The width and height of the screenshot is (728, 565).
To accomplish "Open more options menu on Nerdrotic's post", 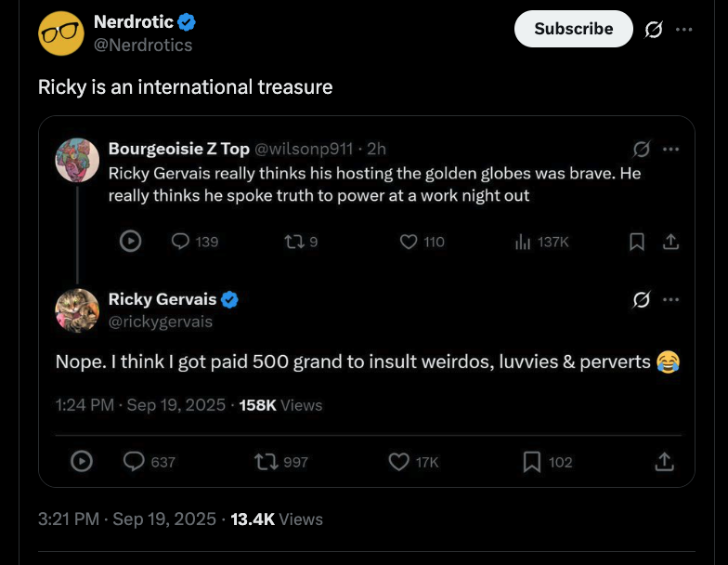I will click(683, 30).
